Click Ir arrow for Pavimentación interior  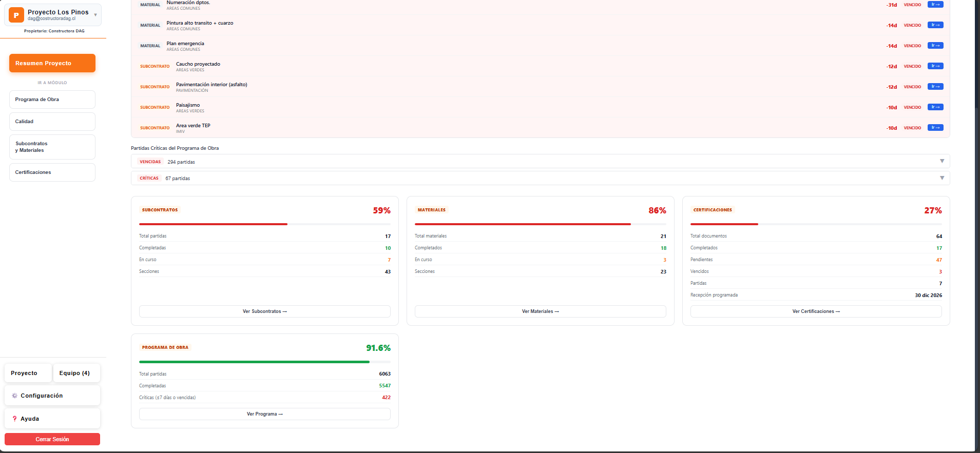935,87
